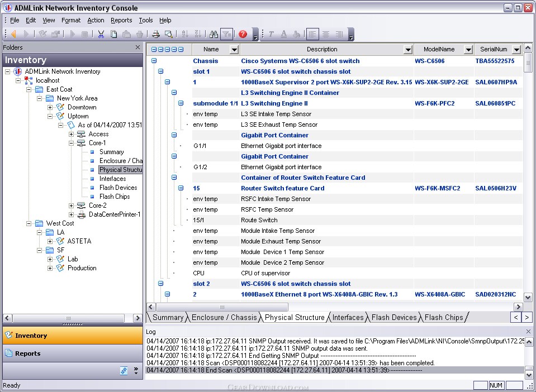
Task: Open the Description column dropdown arrow
Action: click(408, 50)
